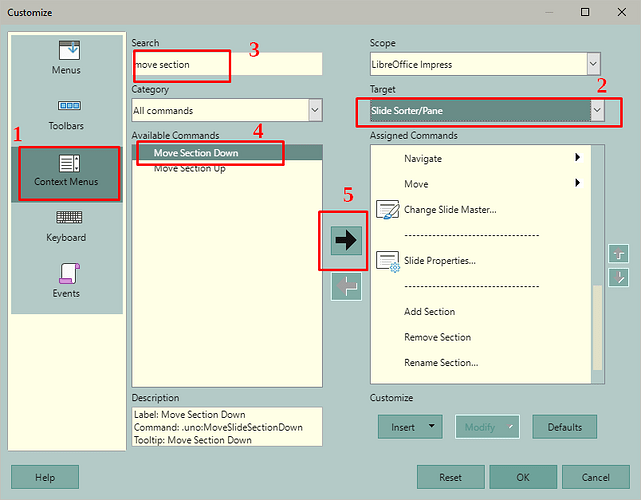Screen dimensions: 641x500
Task: Move assigned item down with down arrow
Action: [x=619, y=278]
